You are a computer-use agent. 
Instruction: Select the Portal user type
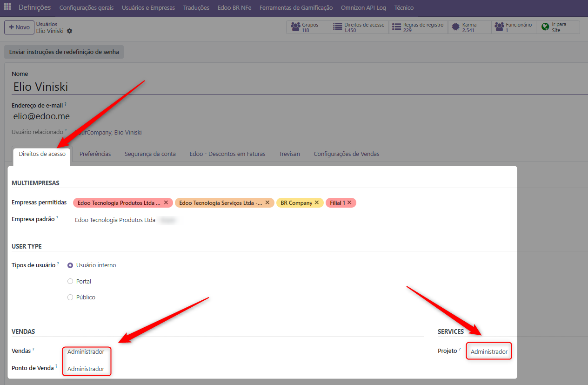[x=70, y=281]
